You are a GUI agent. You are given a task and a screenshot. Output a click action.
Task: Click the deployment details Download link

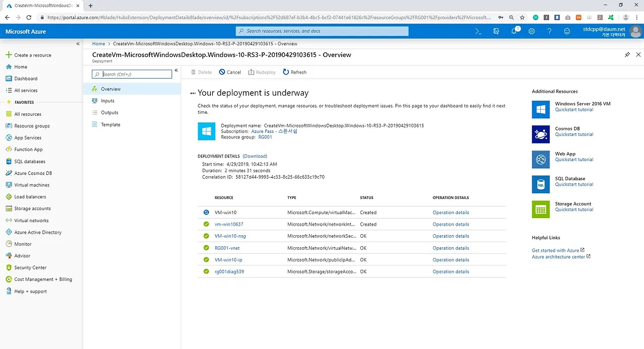pos(255,156)
